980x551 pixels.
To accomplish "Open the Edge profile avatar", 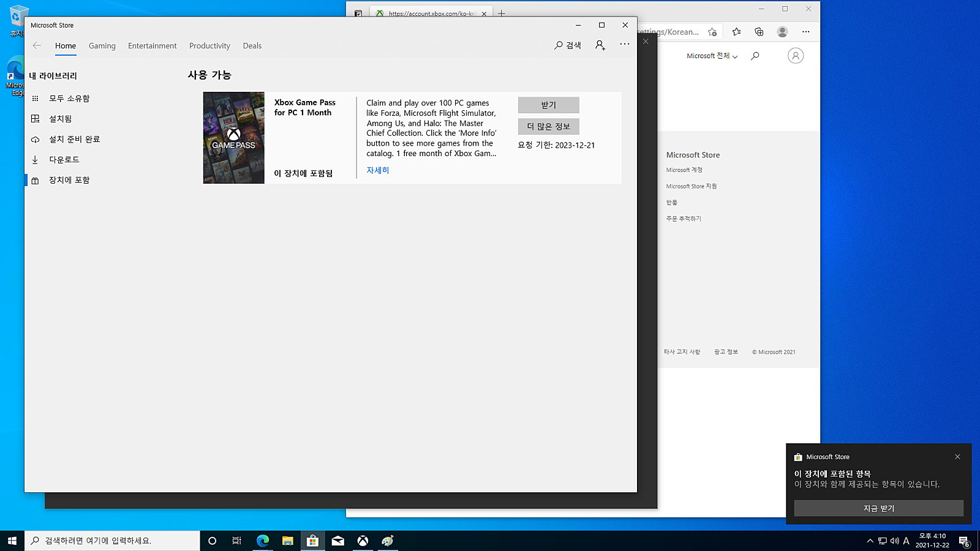I will (x=782, y=32).
